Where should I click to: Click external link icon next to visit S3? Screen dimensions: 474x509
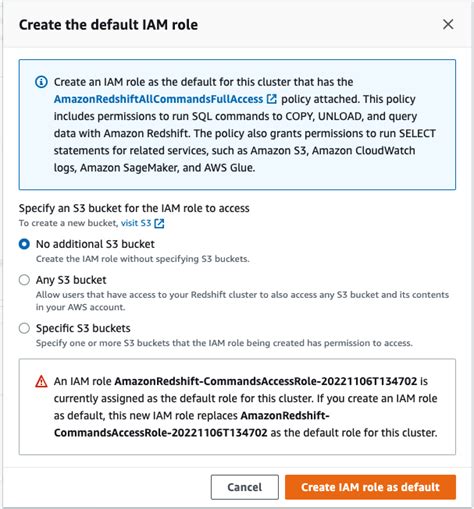159,223
